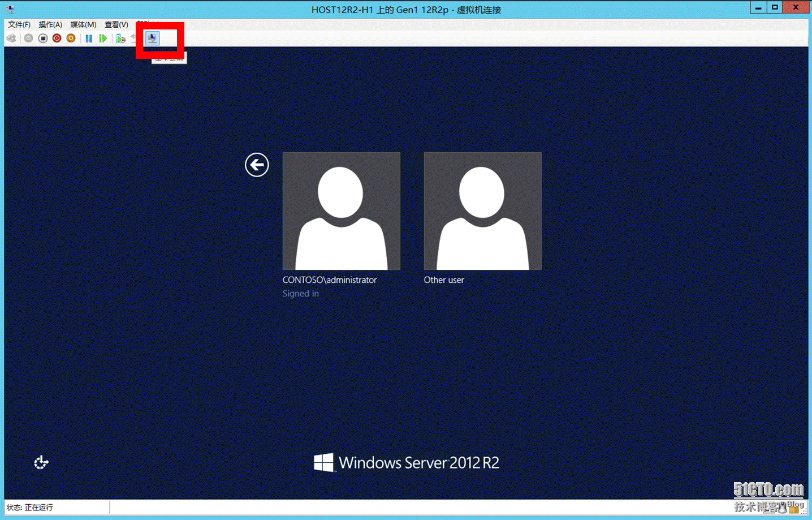Click the back arrow on login screen
The height and width of the screenshot is (520, 812).
[257, 165]
